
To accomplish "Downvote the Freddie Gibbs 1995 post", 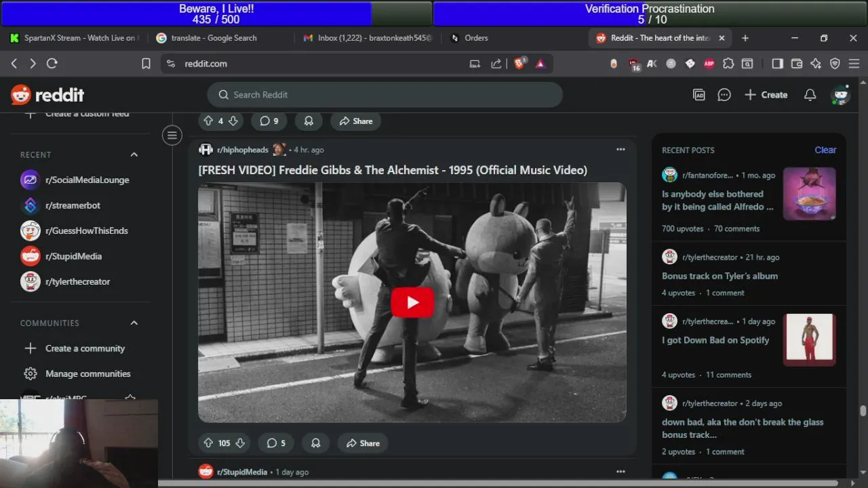I will pyautogui.click(x=239, y=443).
